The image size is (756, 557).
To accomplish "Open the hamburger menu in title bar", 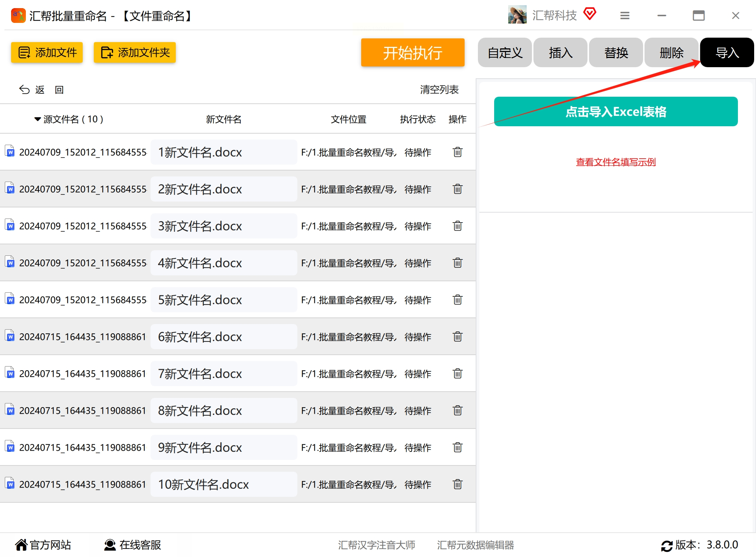I will (x=625, y=16).
